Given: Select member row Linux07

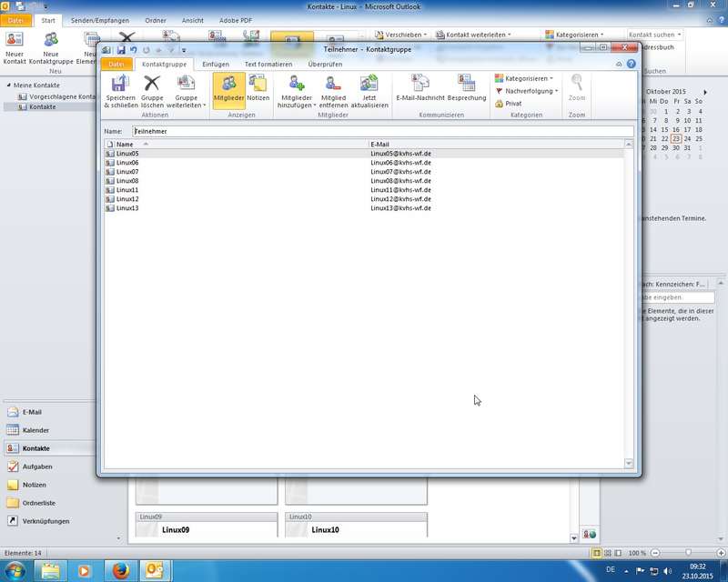Looking at the screenshot, I should 364,172.
